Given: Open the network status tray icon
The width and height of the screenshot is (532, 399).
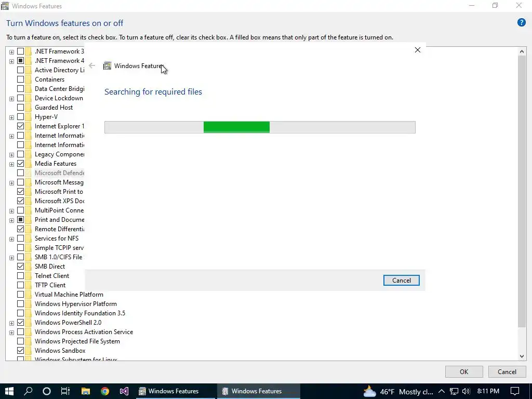Looking at the screenshot, I should [x=454, y=391].
